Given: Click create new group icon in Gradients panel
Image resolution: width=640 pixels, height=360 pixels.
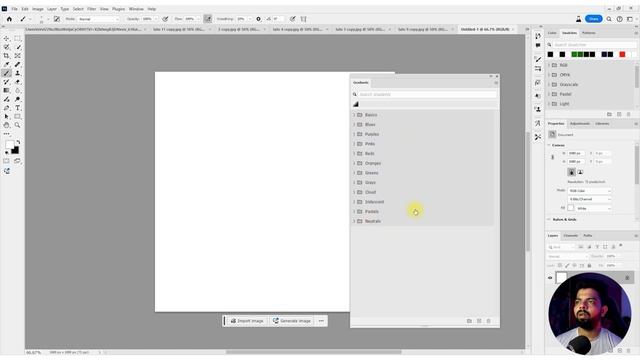Looking at the screenshot, I should coord(469,321).
